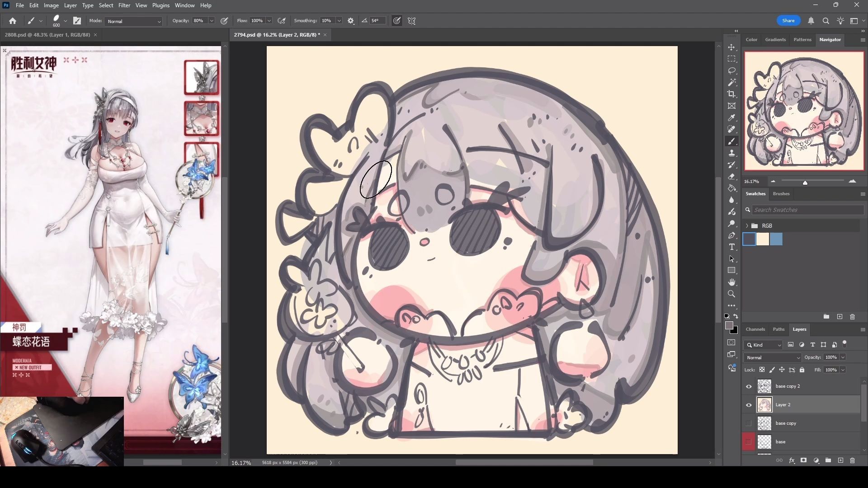Reset to default foreground and background colors
Viewport: 868px width, 488px height.
coord(726,316)
